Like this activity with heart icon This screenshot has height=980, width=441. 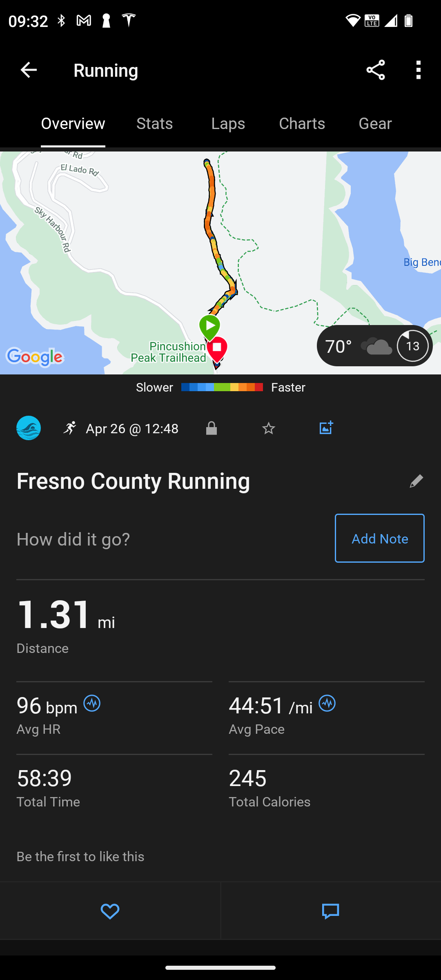click(110, 911)
